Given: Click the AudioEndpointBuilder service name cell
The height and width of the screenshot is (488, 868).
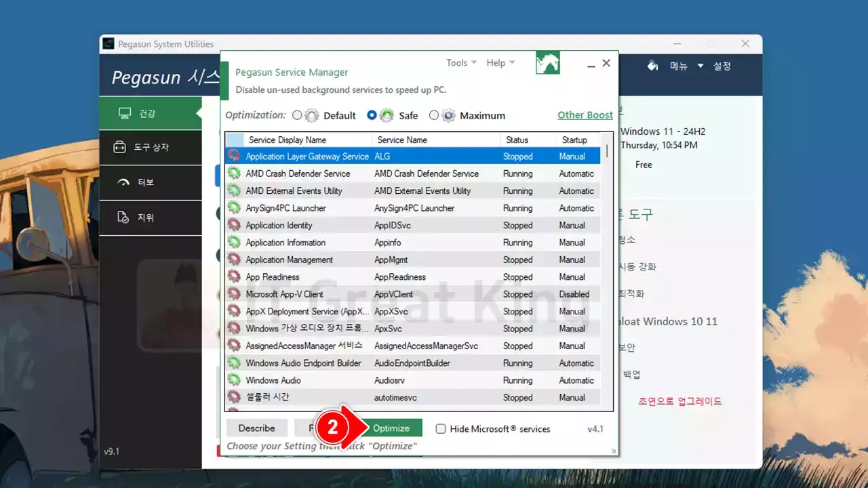Looking at the screenshot, I should coord(412,363).
